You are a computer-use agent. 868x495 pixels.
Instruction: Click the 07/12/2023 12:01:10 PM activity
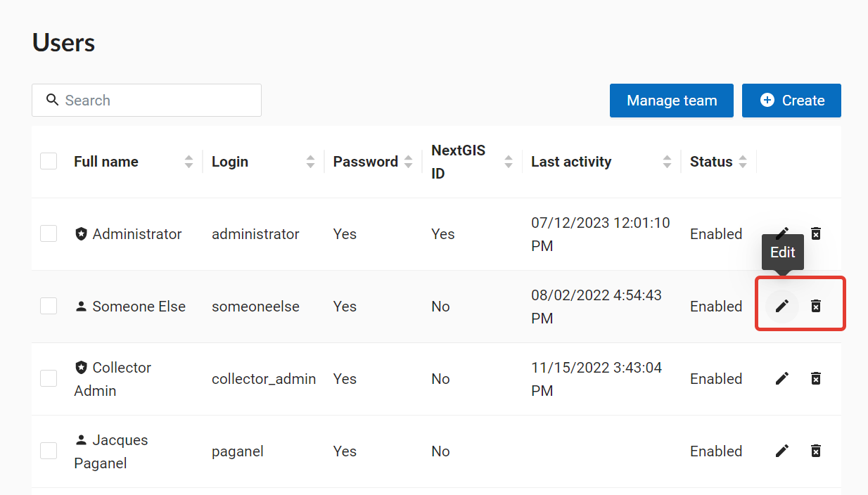click(x=601, y=234)
